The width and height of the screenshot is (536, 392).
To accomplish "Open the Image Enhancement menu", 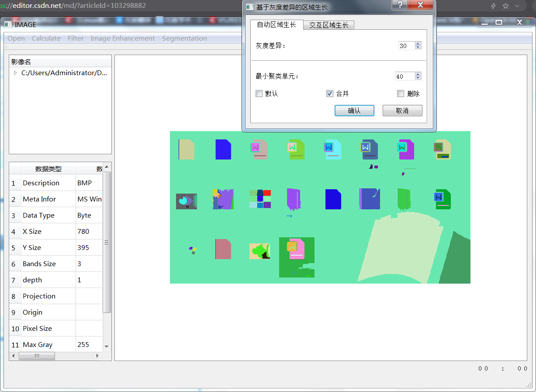I will click(x=123, y=38).
